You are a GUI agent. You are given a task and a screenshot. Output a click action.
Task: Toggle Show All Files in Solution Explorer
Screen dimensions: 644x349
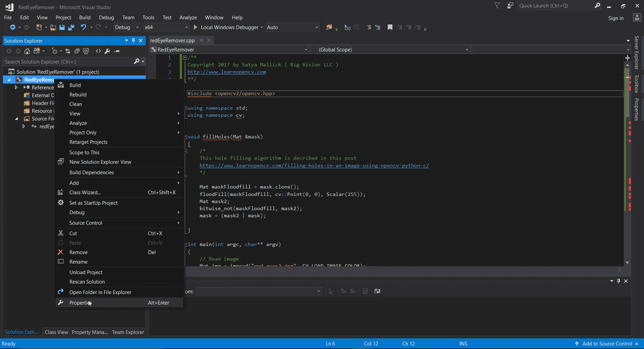(x=86, y=51)
